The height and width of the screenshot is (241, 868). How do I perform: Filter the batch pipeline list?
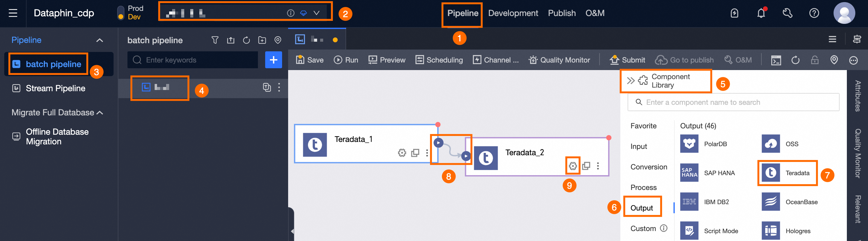[x=215, y=40]
